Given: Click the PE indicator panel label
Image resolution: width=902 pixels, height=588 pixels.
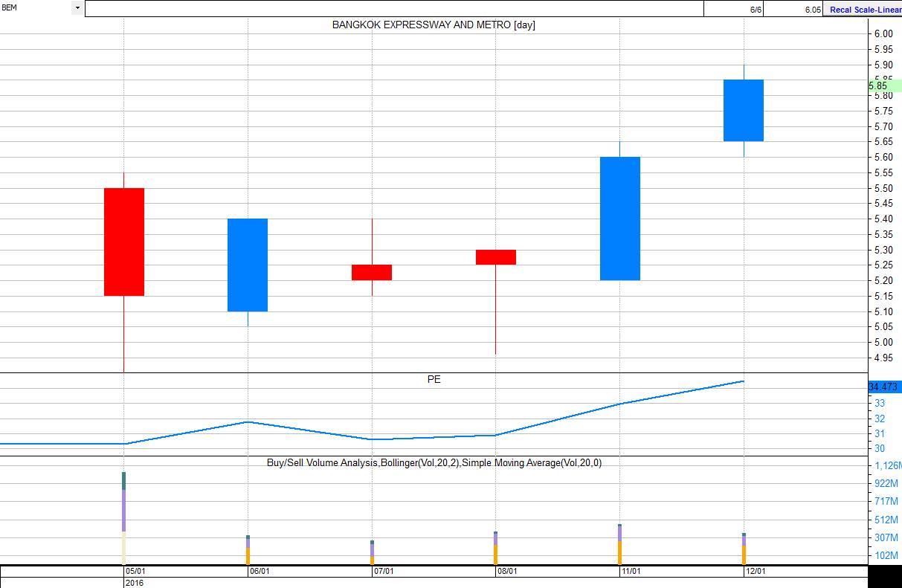Looking at the screenshot, I should [434, 379].
